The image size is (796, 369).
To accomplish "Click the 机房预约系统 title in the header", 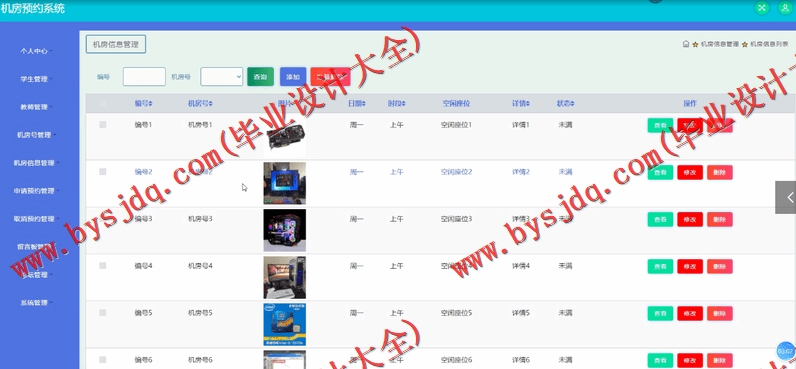I will click(32, 9).
